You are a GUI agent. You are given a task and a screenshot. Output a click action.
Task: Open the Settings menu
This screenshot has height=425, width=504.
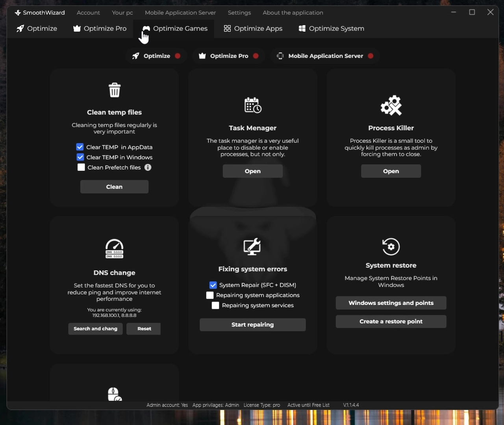(x=239, y=13)
